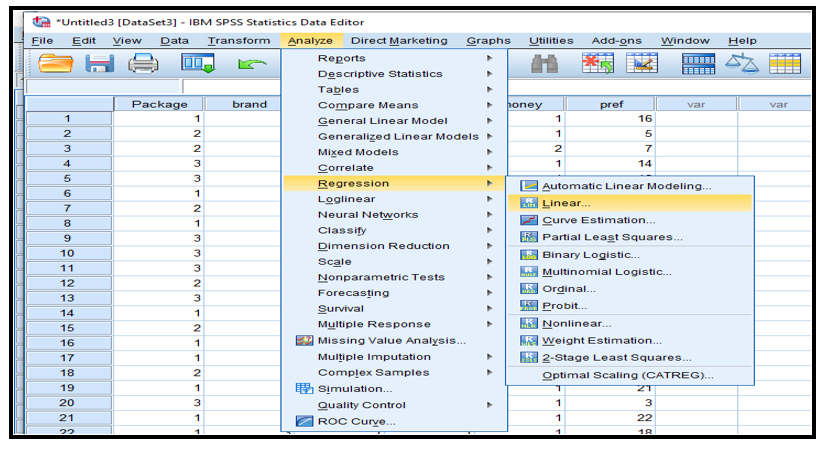Expand the Dimension Reduction submenu

point(383,246)
